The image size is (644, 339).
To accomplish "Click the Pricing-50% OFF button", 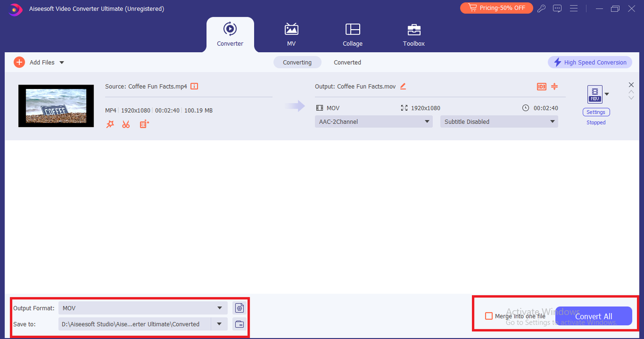I will (x=496, y=8).
